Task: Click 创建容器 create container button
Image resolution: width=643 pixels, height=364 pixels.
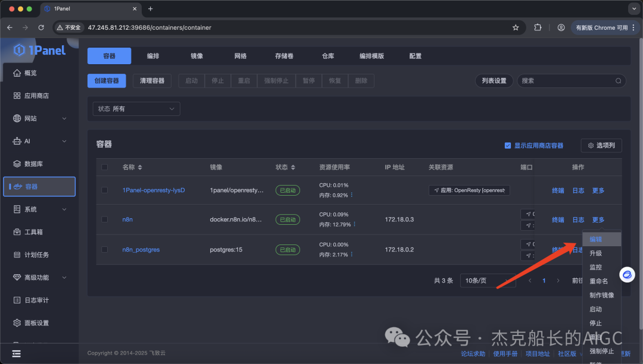Action: coord(107,81)
